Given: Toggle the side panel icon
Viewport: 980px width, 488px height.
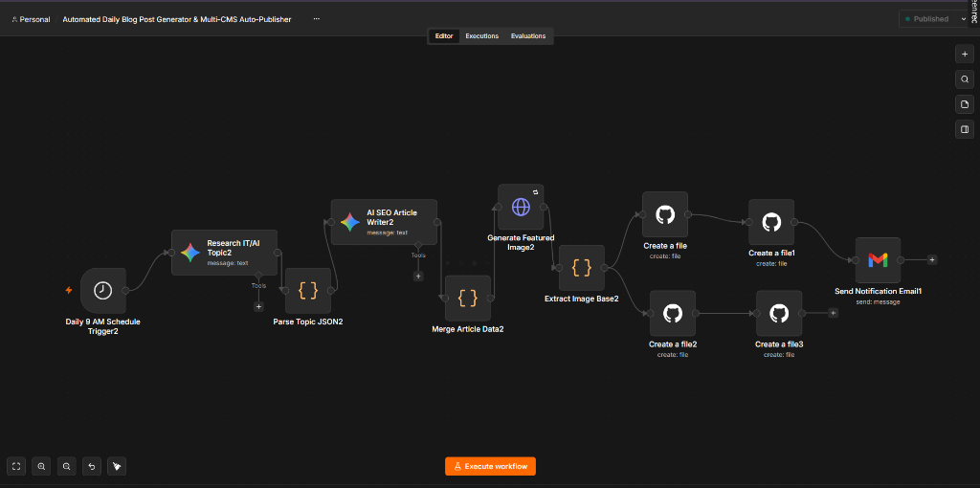Looking at the screenshot, I should [x=965, y=129].
